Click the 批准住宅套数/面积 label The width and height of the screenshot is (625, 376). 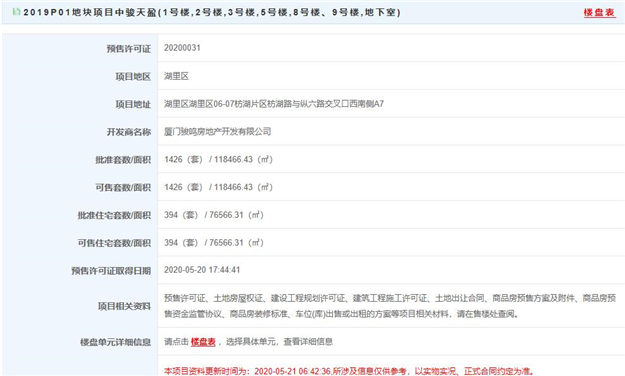pos(114,215)
